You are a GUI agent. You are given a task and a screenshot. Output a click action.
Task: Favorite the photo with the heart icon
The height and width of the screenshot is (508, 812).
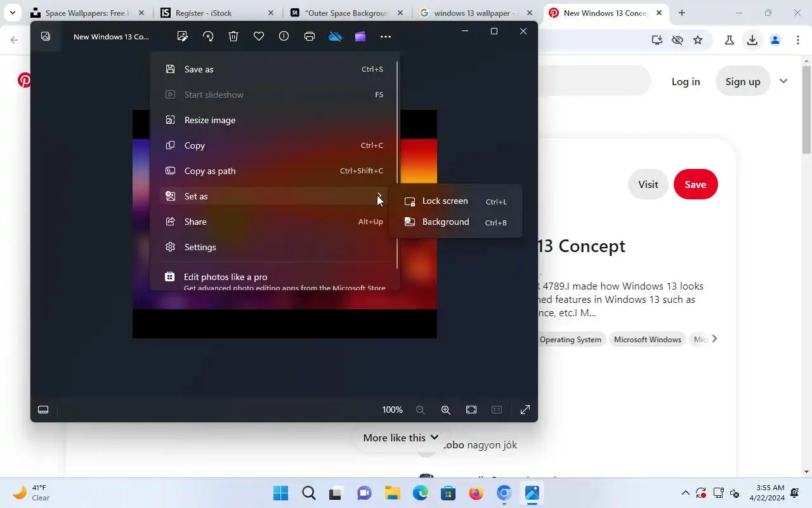point(259,37)
